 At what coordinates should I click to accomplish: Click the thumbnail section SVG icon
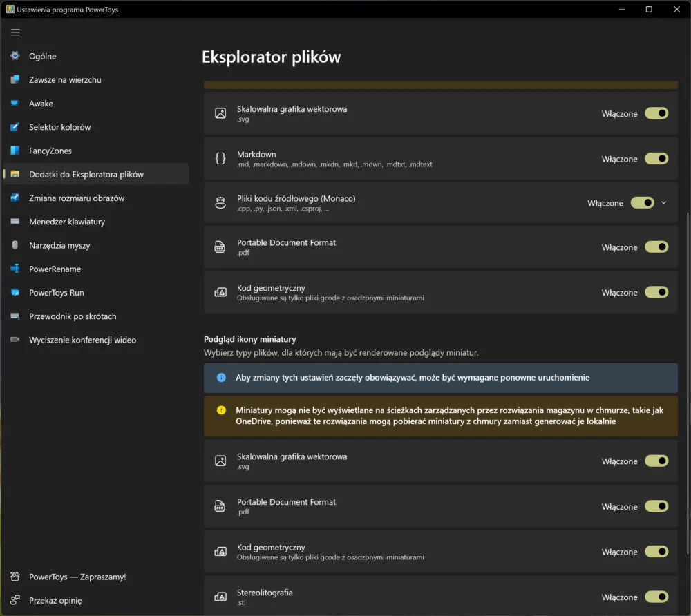pyautogui.click(x=220, y=461)
